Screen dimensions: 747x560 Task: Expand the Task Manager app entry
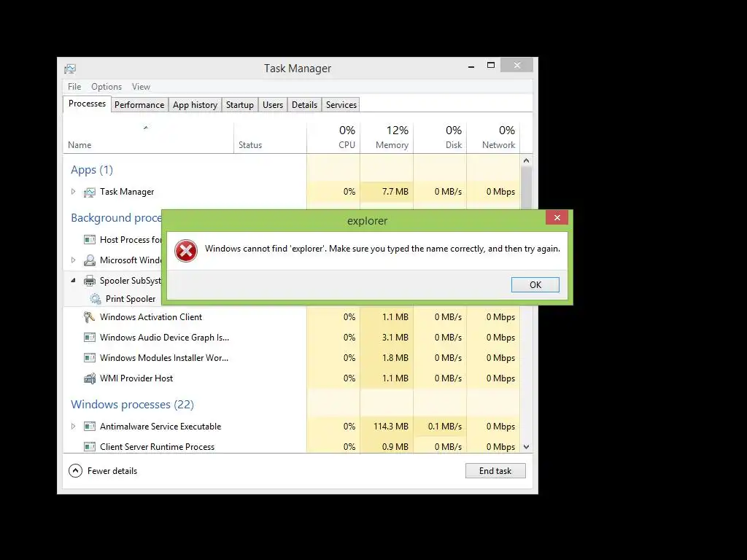click(x=74, y=192)
